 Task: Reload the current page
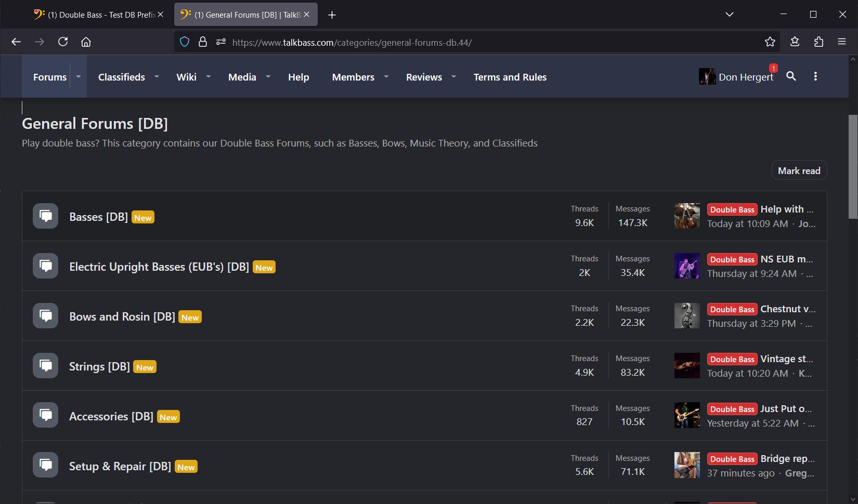click(63, 42)
